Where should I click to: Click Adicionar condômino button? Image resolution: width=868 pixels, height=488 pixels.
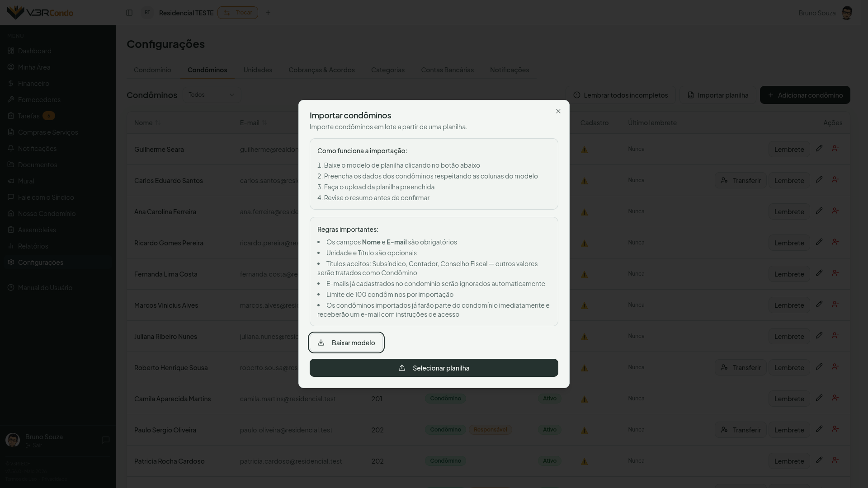[x=805, y=95]
